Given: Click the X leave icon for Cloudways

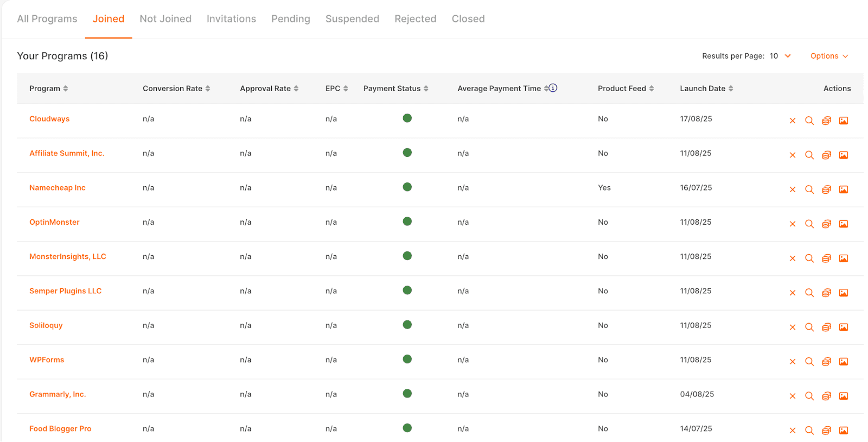Looking at the screenshot, I should pos(793,121).
